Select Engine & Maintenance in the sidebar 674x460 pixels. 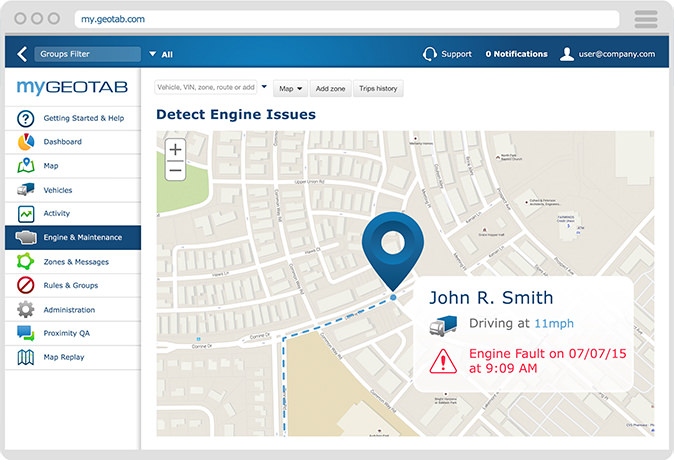(73, 237)
